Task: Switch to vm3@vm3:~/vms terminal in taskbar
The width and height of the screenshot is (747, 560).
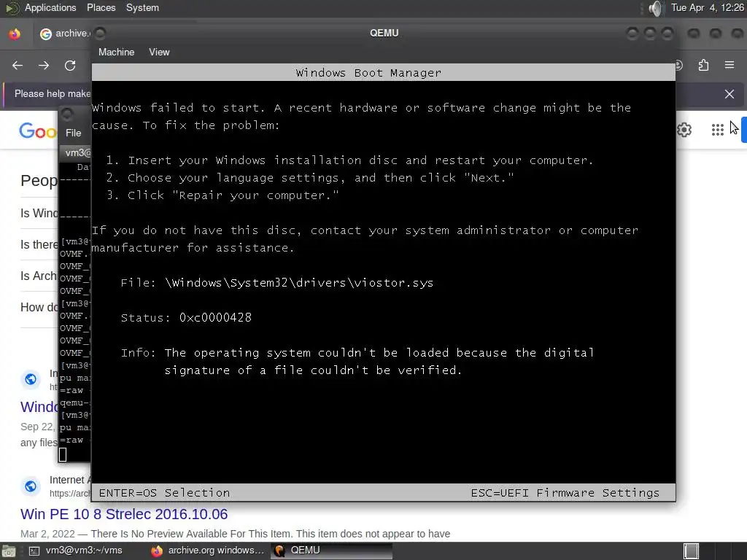Action: click(x=76, y=551)
